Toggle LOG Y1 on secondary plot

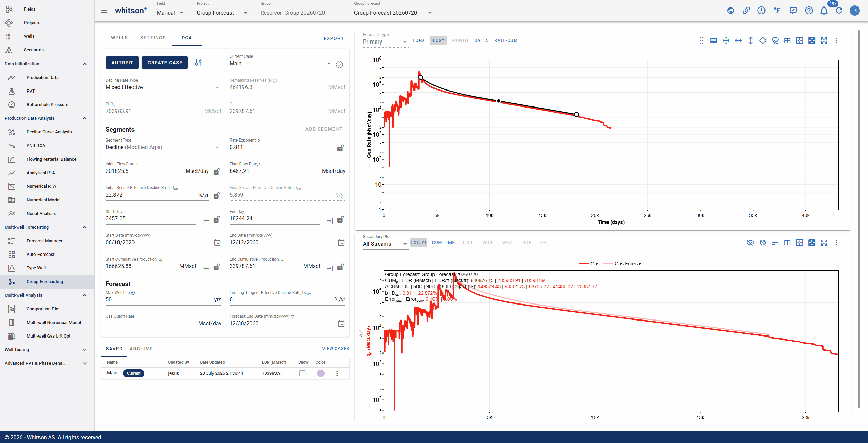[x=419, y=243]
